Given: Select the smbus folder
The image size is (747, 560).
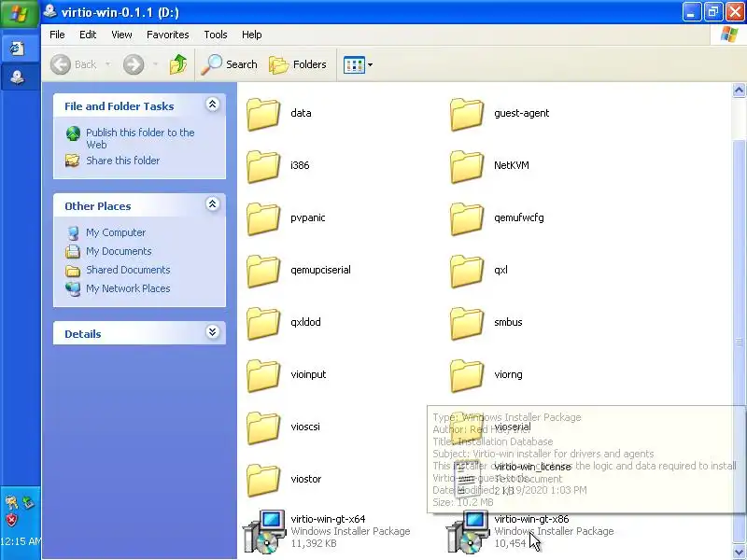Looking at the screenshot, I should [486, 323].
